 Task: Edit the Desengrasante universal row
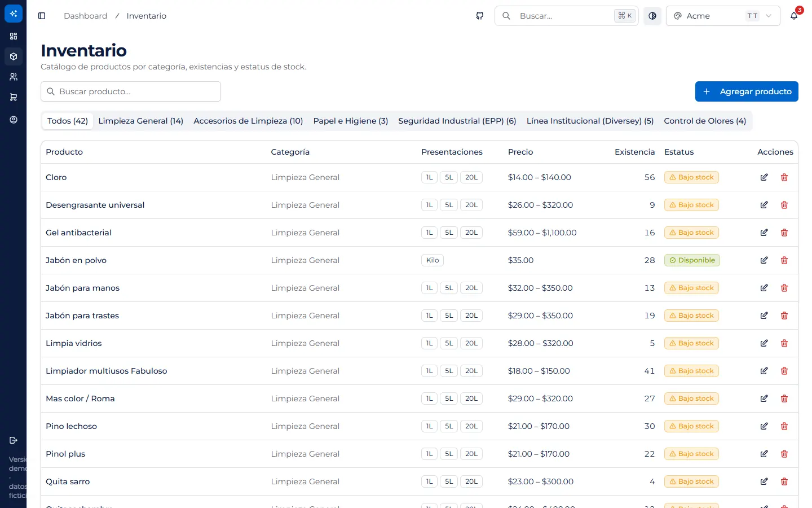(764, 205)
